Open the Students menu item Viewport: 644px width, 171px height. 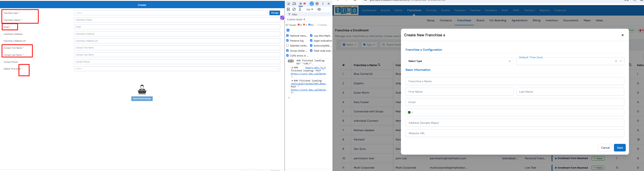tap(491, 10)
